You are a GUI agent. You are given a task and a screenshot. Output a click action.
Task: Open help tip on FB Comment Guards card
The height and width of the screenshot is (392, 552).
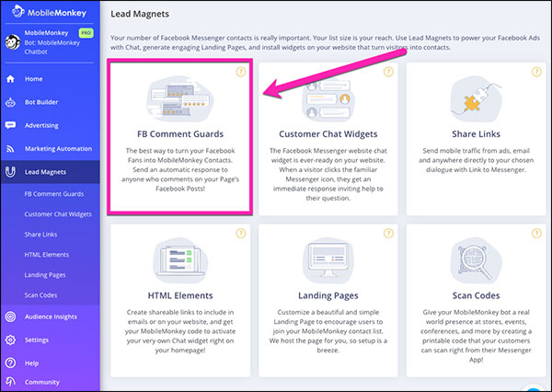coord(241,70)
